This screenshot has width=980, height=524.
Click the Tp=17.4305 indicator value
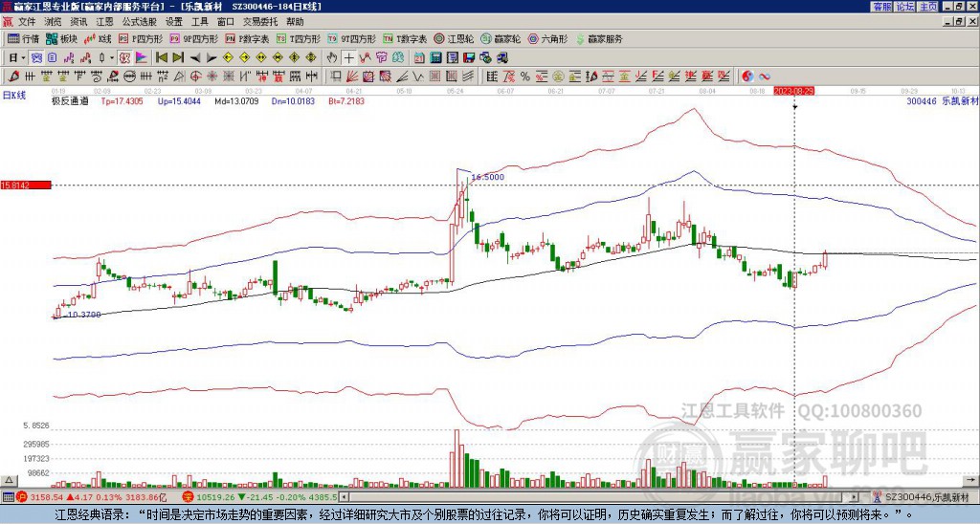pos(122,100)
